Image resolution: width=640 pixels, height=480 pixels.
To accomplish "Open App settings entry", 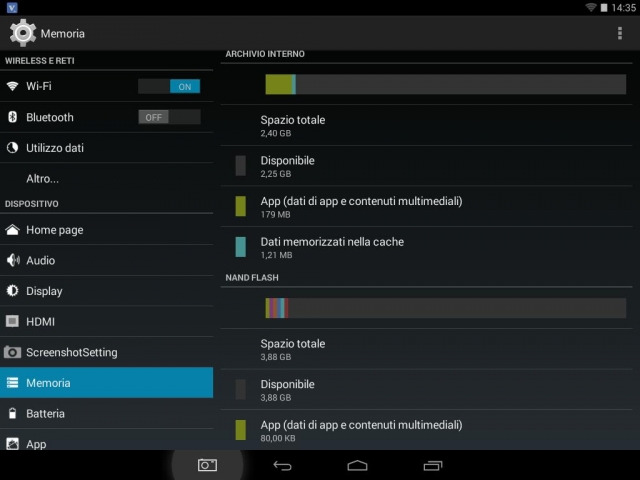I will (x=107, y=440).
